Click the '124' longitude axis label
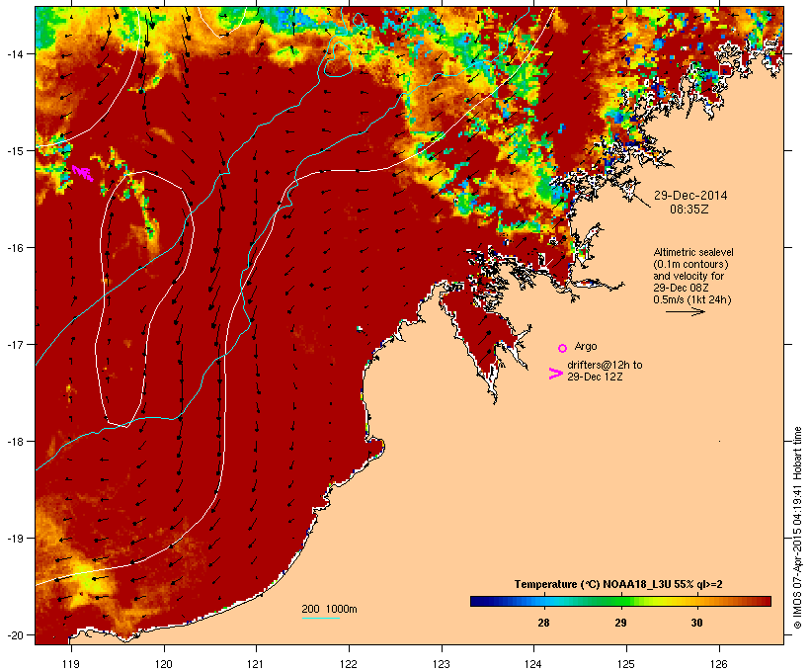This screenshot has width=810, height=672. [x=533, y=664]
